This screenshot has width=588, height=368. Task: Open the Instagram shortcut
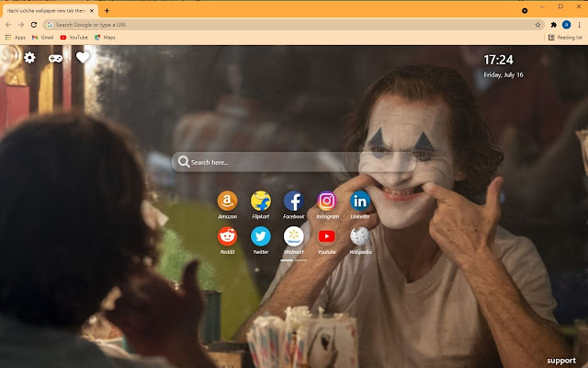click(x=327, y=201)
